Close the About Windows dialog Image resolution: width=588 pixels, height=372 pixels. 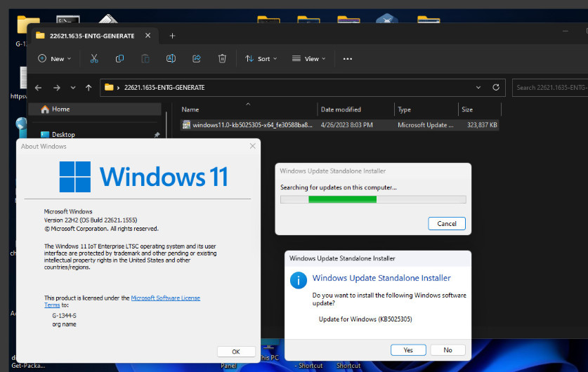coord(253,146)
